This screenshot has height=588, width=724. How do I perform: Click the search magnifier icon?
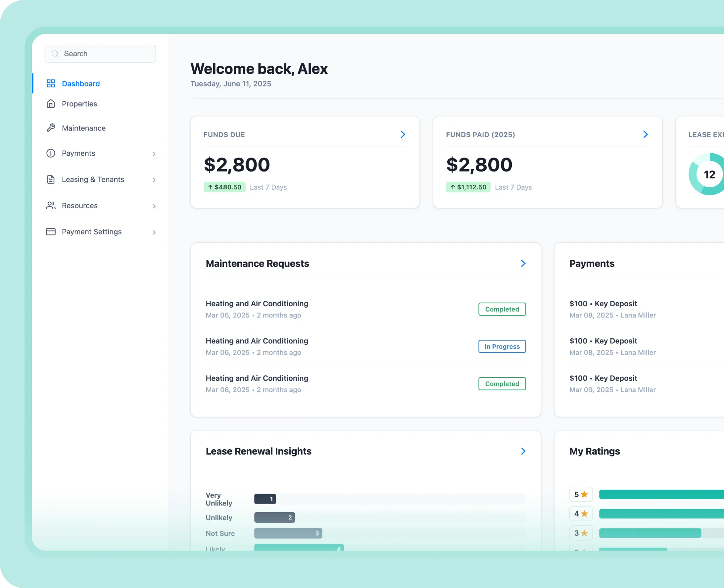pyautogui.click(x=55, y=54)
